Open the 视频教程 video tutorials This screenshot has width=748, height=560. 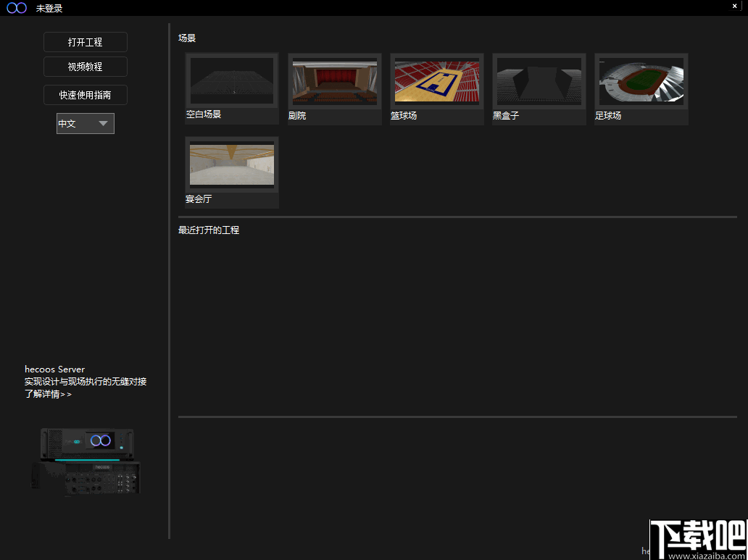point(86,67)
